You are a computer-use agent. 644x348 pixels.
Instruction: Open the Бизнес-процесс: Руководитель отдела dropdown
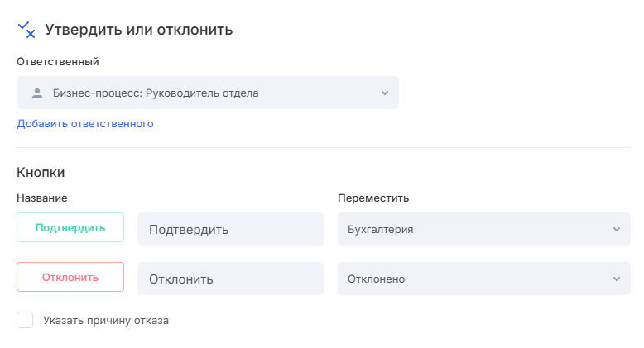pyautogui.click(x=207, y=93)
